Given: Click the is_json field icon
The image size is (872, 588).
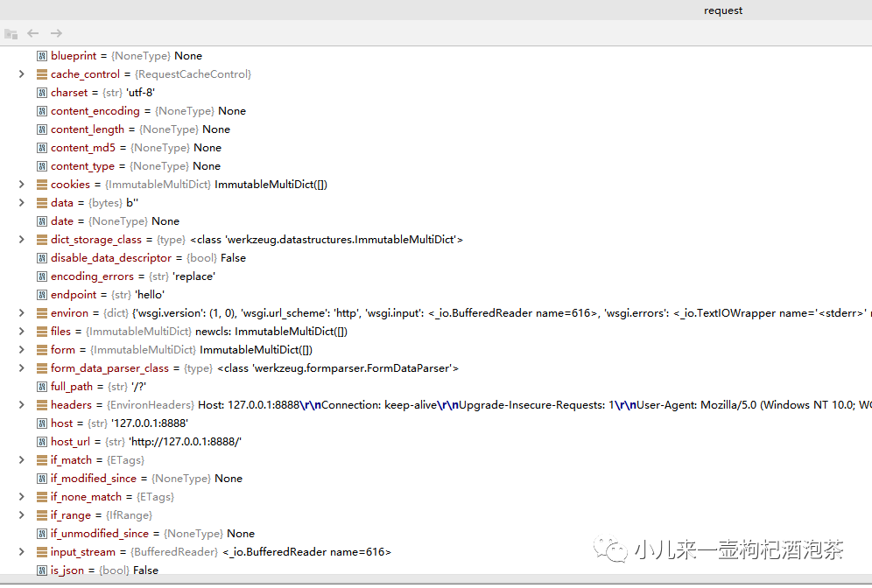Looking at the screenshot, I should pyautogui.click(x=42, y=570).
